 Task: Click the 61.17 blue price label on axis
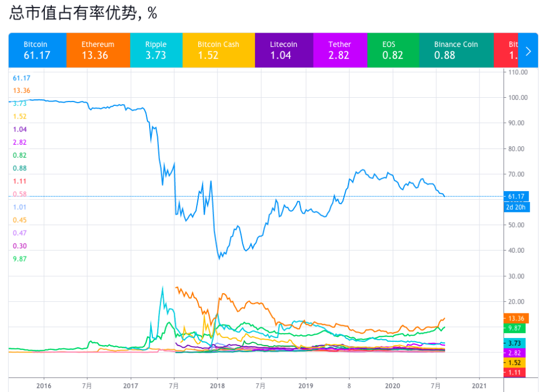point(516,197)
